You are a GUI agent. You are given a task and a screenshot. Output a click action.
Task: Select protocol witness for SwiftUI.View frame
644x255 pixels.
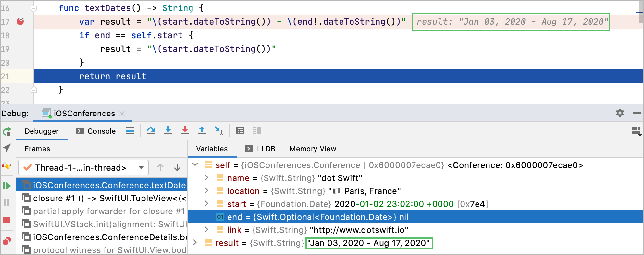point(102,250)
